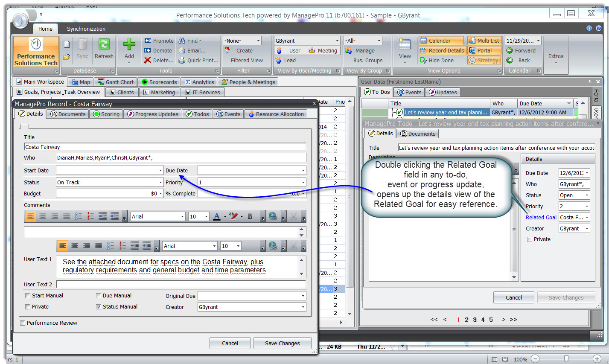Click the Title field containing Costa Fairway

tap(165, 147)
